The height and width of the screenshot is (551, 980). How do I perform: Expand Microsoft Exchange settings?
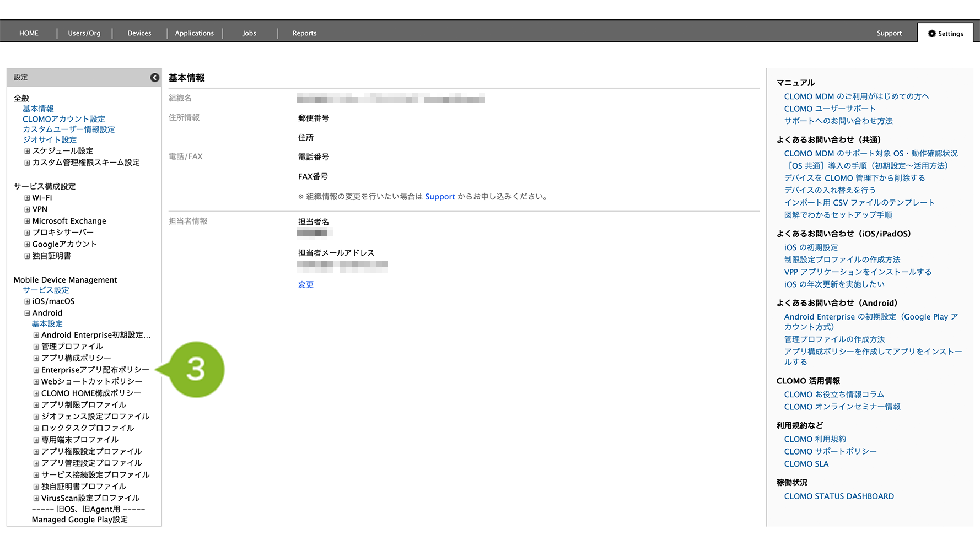click(x=27, y=221)
